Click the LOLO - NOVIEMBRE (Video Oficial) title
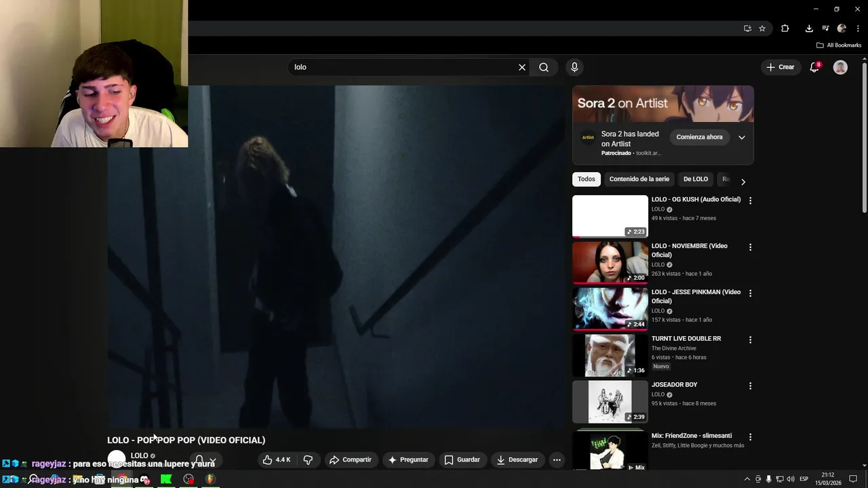The height and width of the screenshot is (488, 868). tap(690, 250)
